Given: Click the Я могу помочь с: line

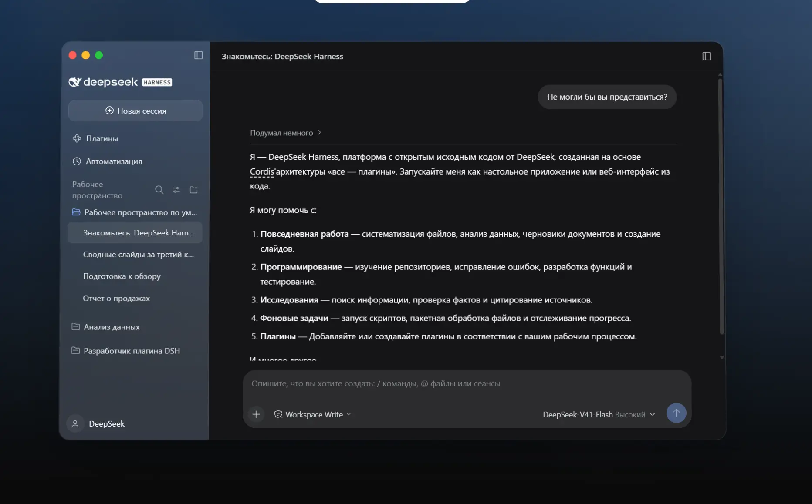Looking at the screenshot, I should pos(283,210).
